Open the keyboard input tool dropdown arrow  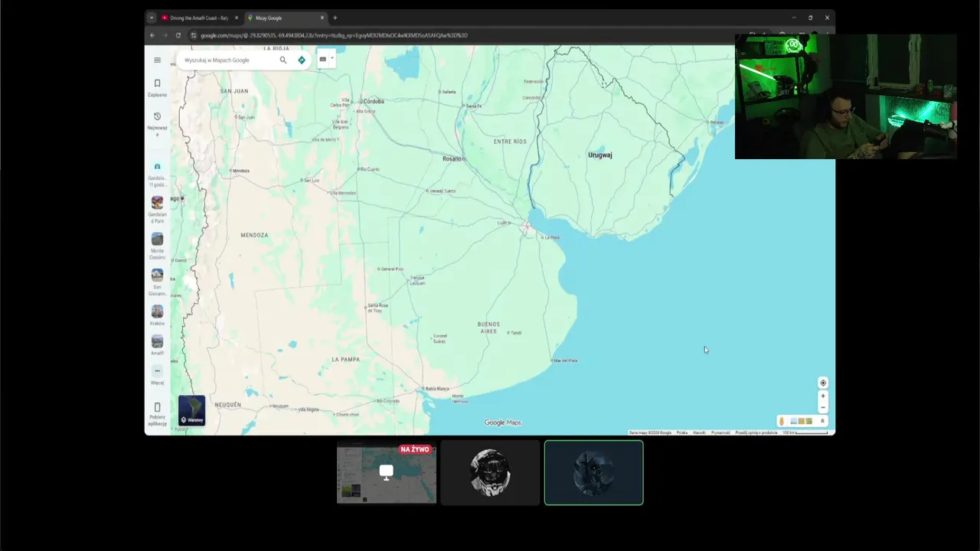point(332,59)
